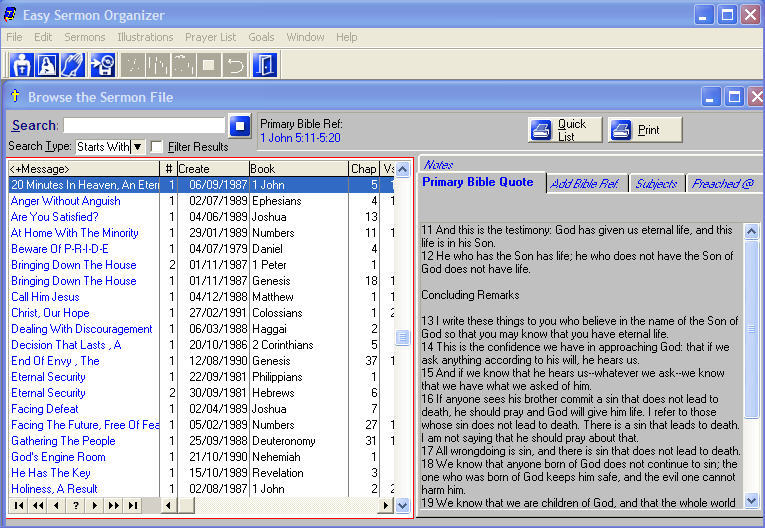Viewport: 765px width, 528px height.
Task: Open the Search Type dropdown arrow
Action: coord(138,146)
